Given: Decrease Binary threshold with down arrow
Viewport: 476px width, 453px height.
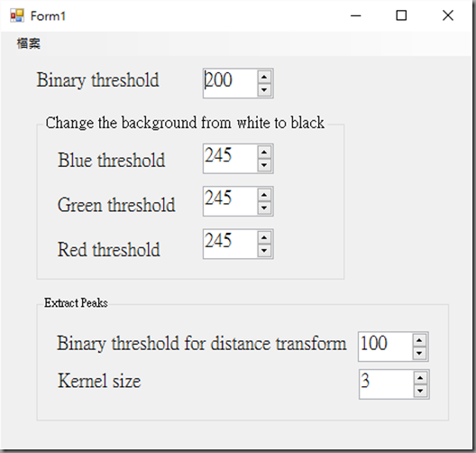Looking at the screenshot, I should pyautogui.click(x=264, y=90).
